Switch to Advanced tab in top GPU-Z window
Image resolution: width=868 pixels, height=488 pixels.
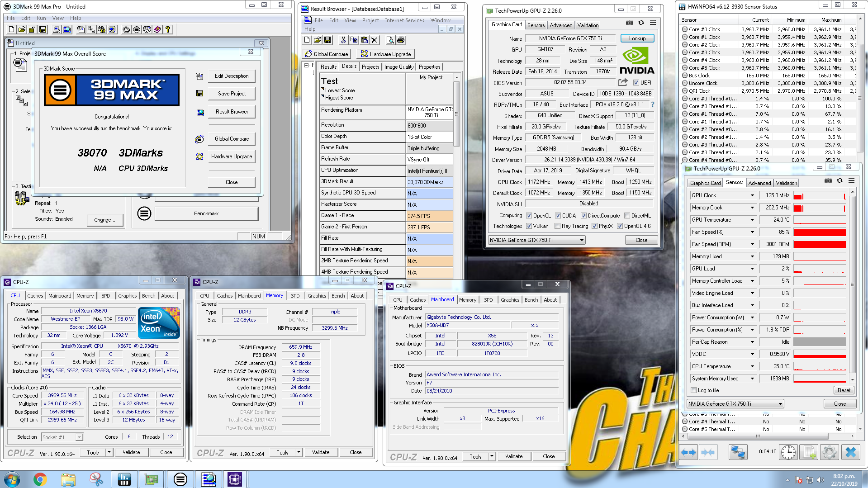pyautogui.click(x=561, y=25)
